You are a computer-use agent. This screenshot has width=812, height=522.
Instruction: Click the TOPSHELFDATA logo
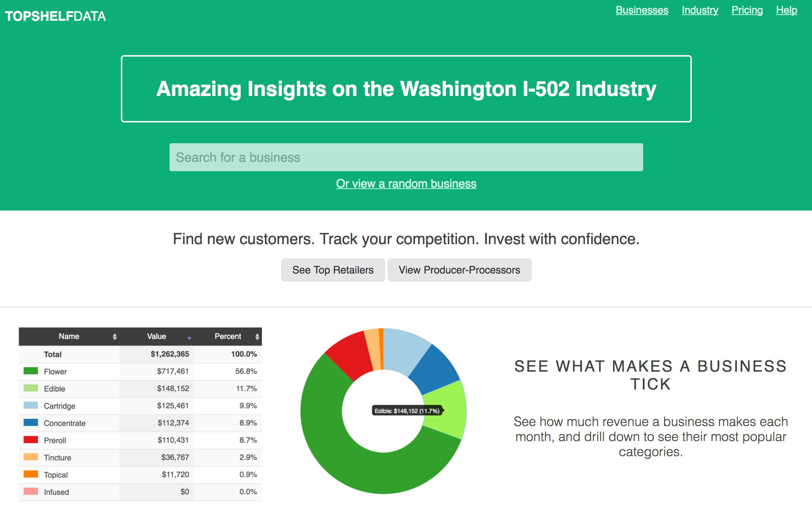pos(55,16)
